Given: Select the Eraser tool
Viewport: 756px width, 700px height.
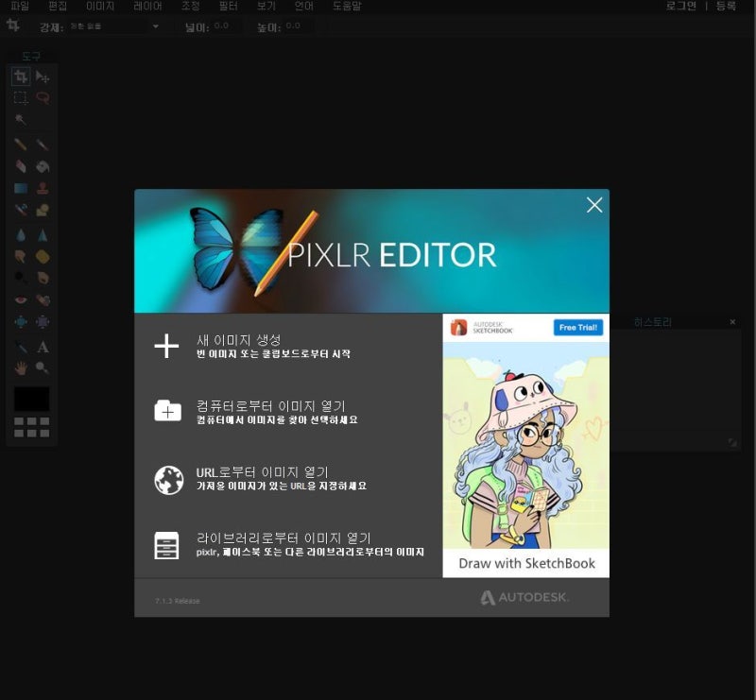Looking at the screenshot, I should coord(21,166).
